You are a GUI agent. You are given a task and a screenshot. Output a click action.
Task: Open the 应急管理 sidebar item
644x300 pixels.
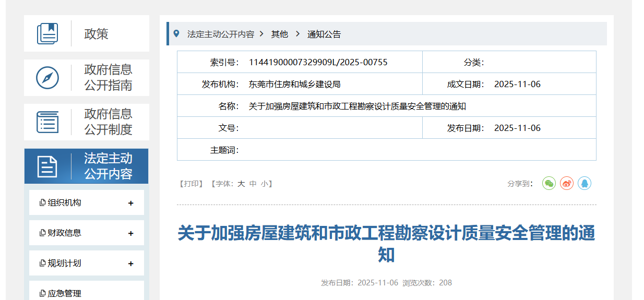64,293
